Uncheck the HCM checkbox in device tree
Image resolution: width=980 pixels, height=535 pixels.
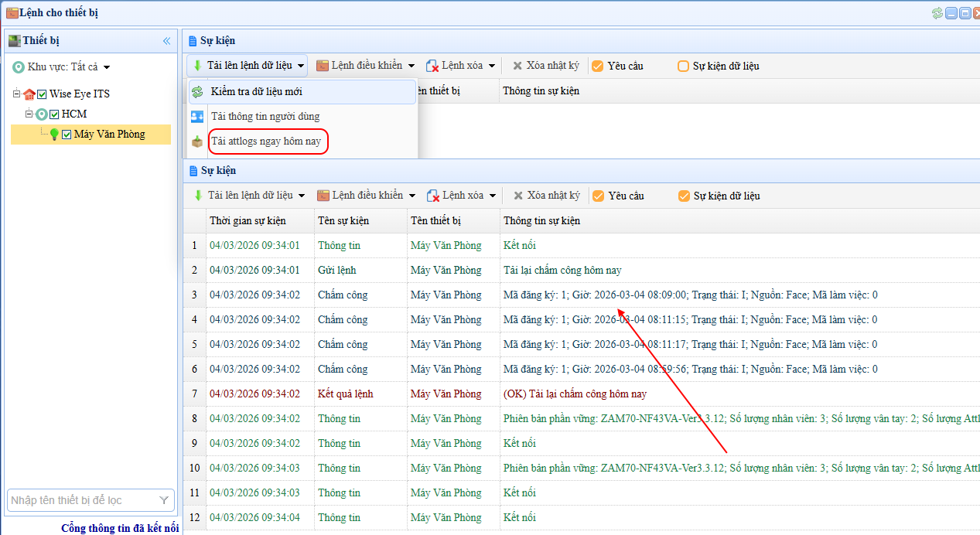pos(55,114)
